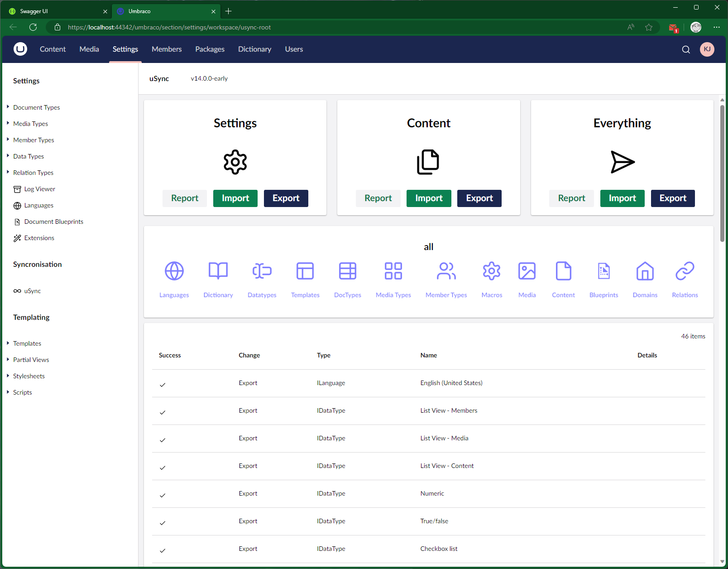Open browser settings and more menu
This screenshot has height=569, width=728.
point(717,27)
